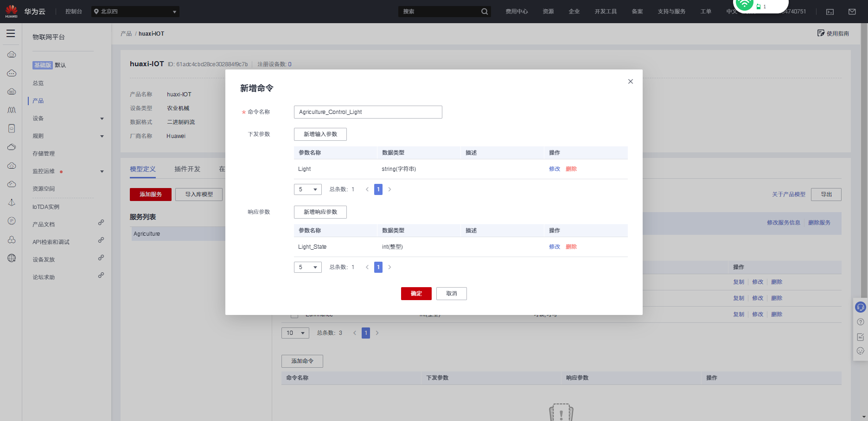Viewport: 868px width, 421px height.
Task: Switch to the 插件开发 tab
Action: 187,169
